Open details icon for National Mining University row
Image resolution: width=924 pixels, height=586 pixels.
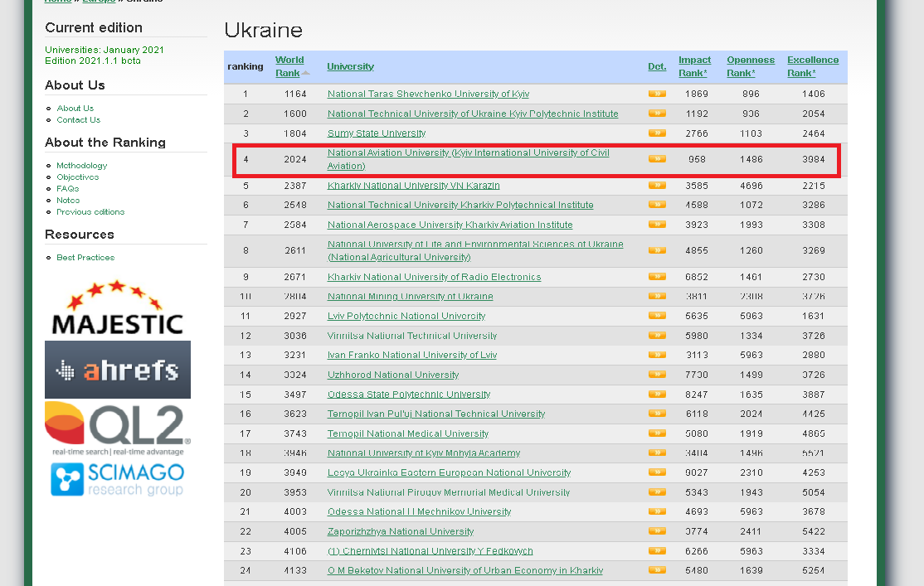point(657,296)
